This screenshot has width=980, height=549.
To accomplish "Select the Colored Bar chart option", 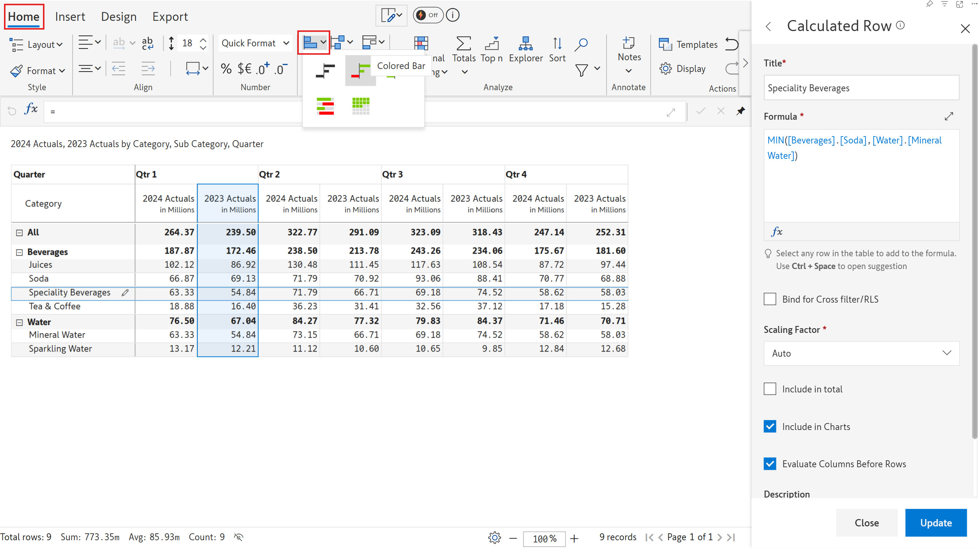I will [360, 71].
